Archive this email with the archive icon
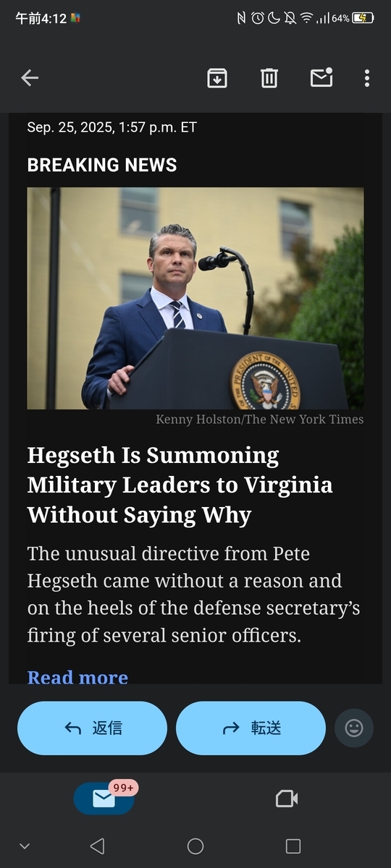 tap(217, 78)
